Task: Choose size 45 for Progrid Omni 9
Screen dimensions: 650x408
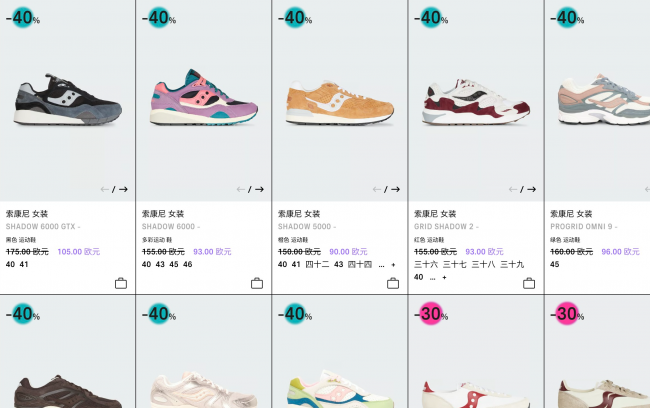Action: click(555, 264)
